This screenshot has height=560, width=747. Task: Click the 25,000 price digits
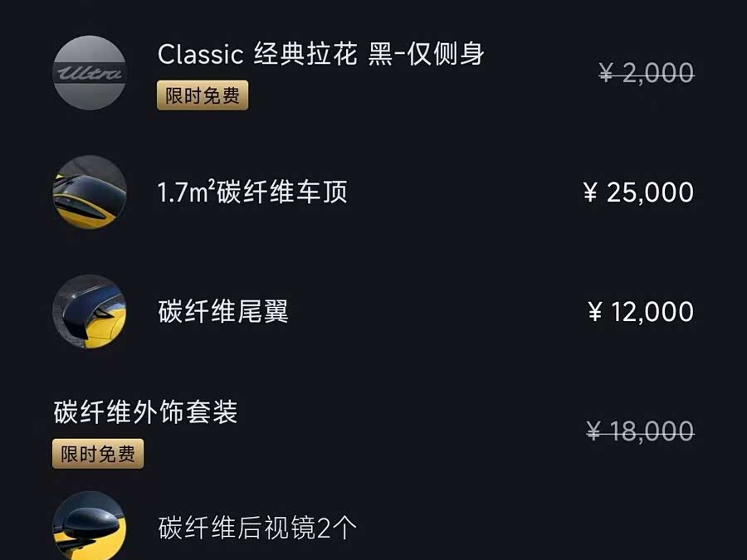pyautogui.click(x=650, y=192)
